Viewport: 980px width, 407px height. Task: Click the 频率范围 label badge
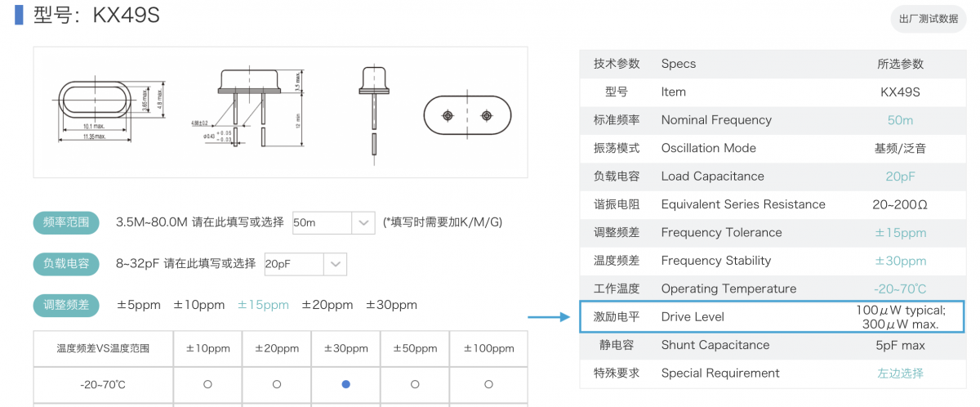pyautogui.click(x=66, y=222)
